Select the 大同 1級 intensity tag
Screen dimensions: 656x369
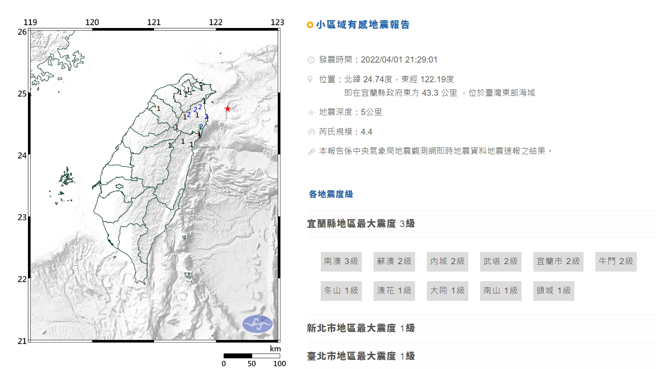[447, 291]
